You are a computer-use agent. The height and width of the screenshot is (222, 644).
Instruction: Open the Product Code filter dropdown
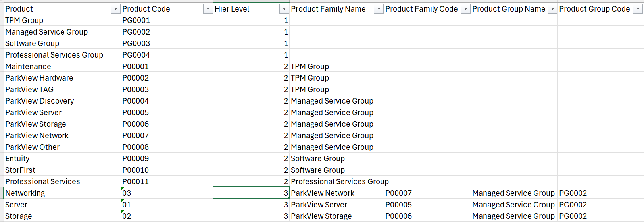[208, 9]
